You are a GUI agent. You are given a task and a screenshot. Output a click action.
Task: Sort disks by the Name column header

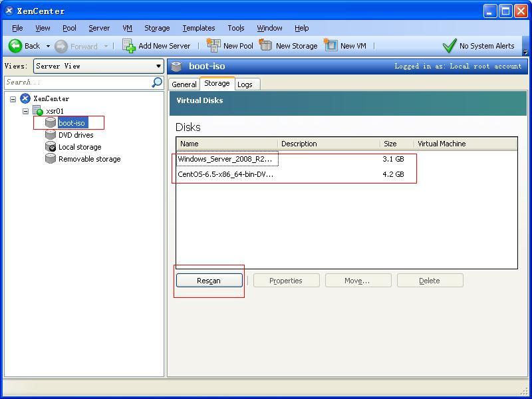[227, 144]
